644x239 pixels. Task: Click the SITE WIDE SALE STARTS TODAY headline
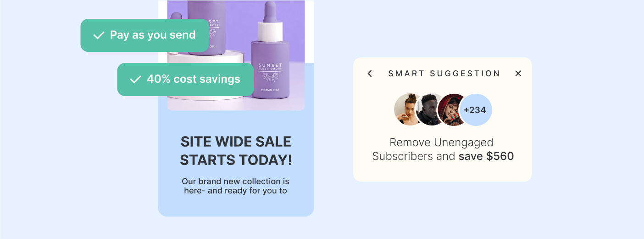point(236,151)
